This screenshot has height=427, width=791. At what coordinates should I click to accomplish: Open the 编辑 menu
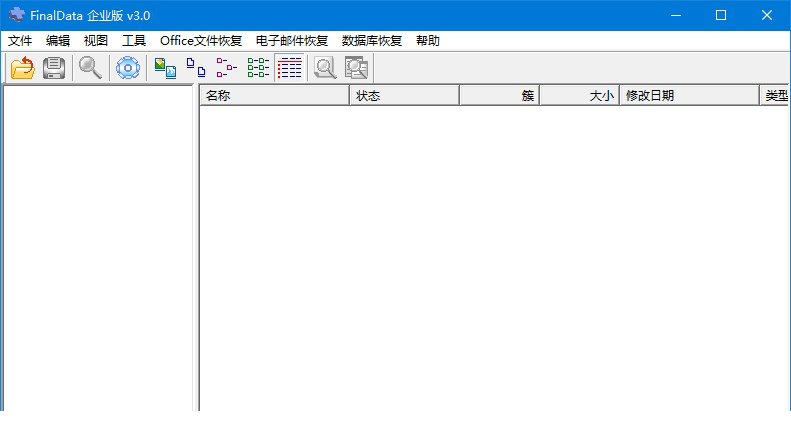click(x=58, y=41)
